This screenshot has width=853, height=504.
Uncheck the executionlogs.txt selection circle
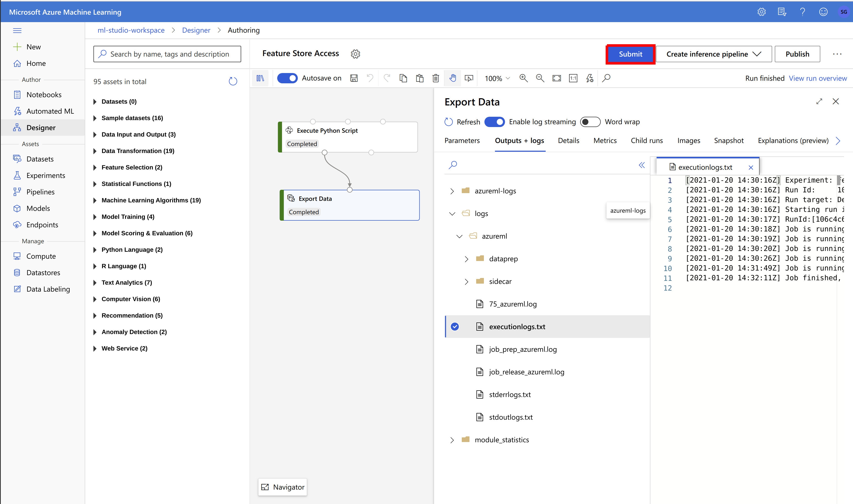click(455, 327)
